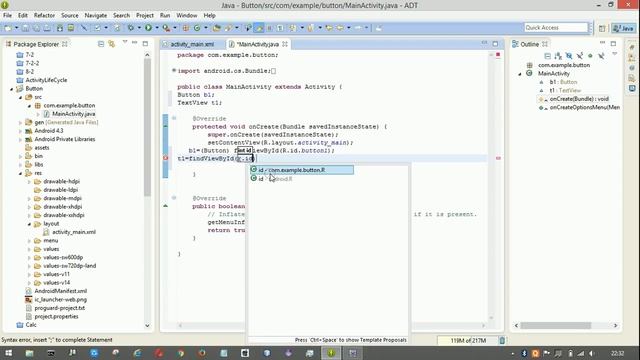Click the Save toolbar icon
640x360 pixels.
tap(25, 28)
